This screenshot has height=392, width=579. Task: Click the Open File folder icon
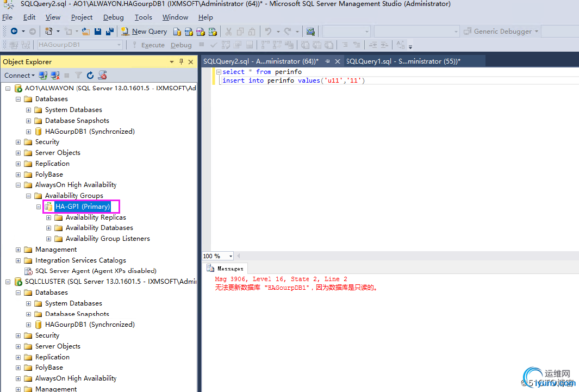86,32
